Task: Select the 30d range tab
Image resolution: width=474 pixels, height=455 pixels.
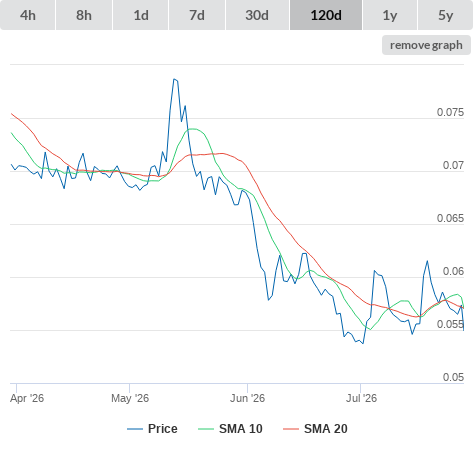Action: pos(257,15)
